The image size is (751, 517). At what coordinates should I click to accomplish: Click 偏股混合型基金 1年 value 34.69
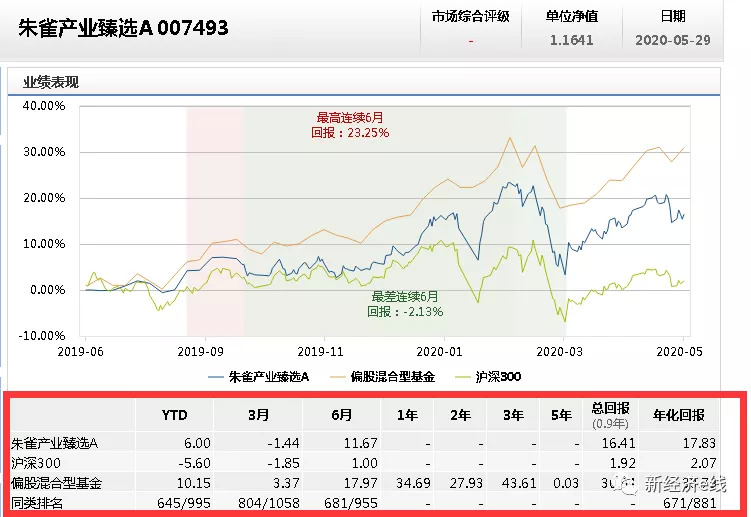(413, 483)
